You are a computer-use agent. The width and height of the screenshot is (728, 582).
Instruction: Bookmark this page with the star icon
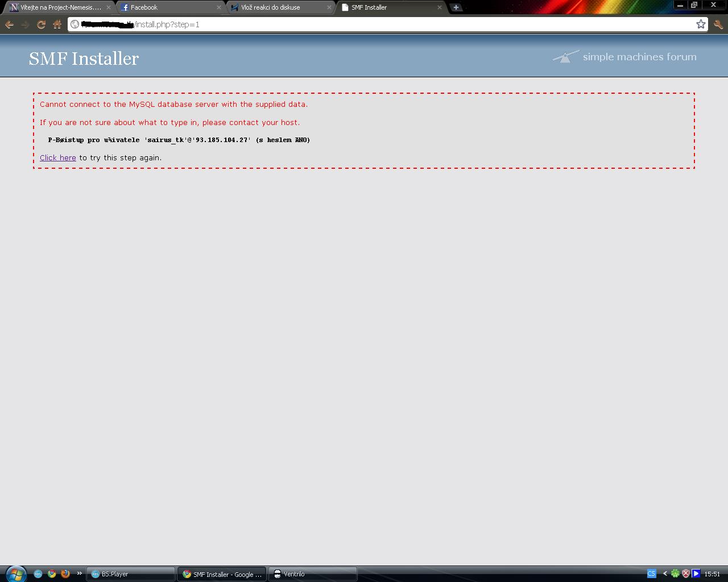point(701,24)
